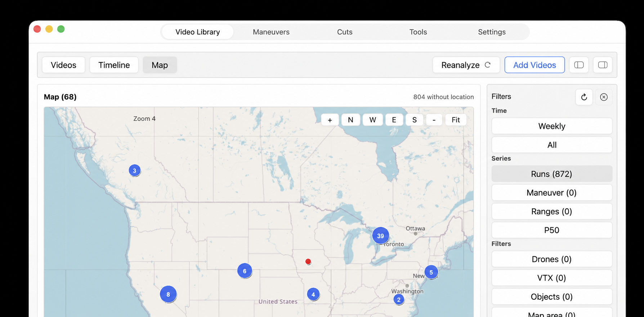This screenshot has height=317, width=644.
Task: Switch to Videos view
Action: click(63, 65)
